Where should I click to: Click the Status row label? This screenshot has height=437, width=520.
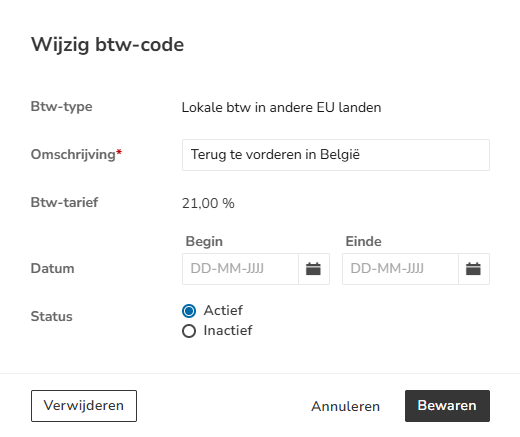[x=52, y=317]
